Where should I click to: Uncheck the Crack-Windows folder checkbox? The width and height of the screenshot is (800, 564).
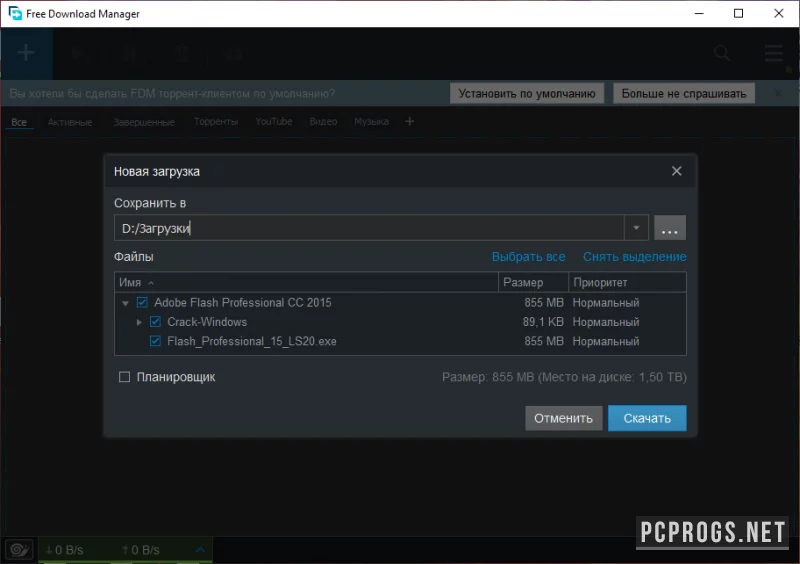click(x=156, y=322)
